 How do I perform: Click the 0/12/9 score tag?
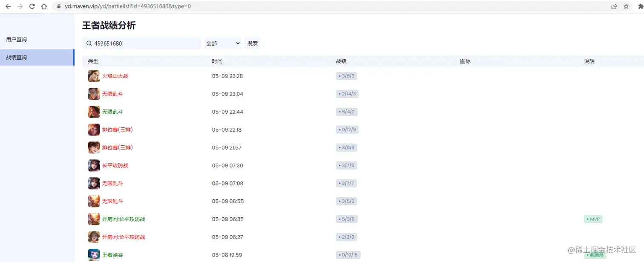point(347,130)
